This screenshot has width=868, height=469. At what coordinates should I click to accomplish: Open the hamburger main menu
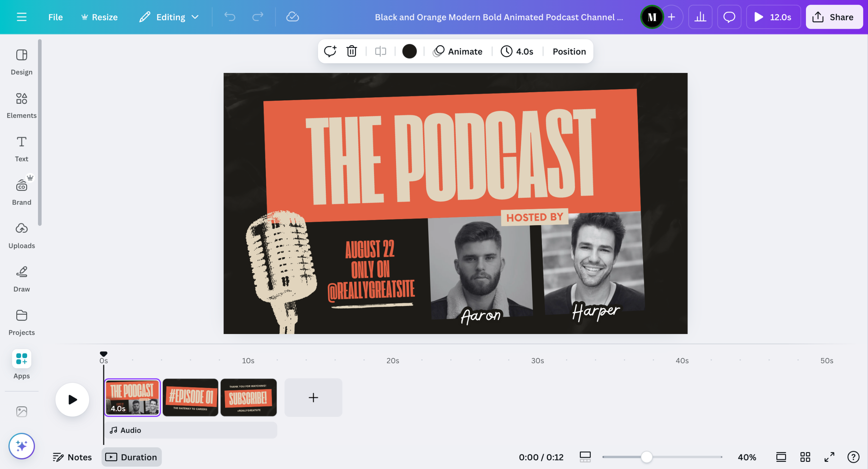(x=21, y=17)
